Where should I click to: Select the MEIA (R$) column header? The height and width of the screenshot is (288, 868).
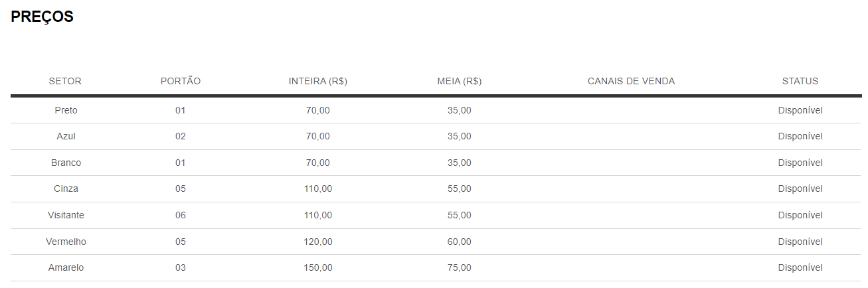460,81
